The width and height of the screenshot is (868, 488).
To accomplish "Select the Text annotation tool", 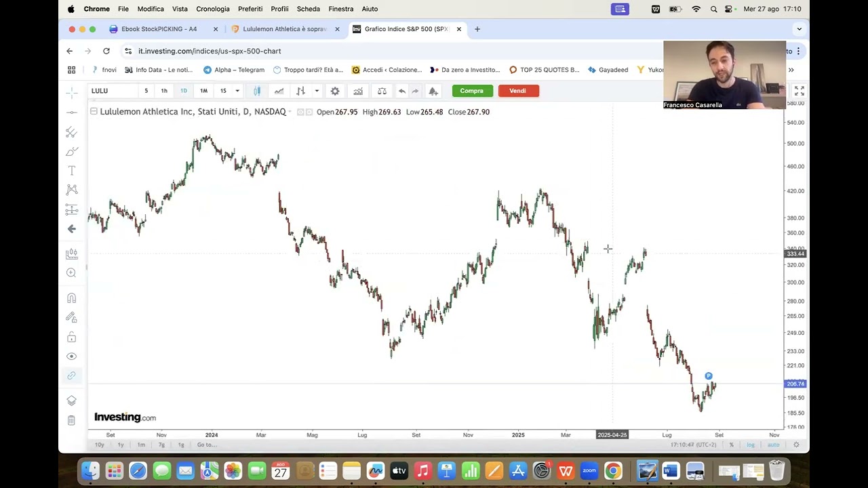I will click(71, 171).
